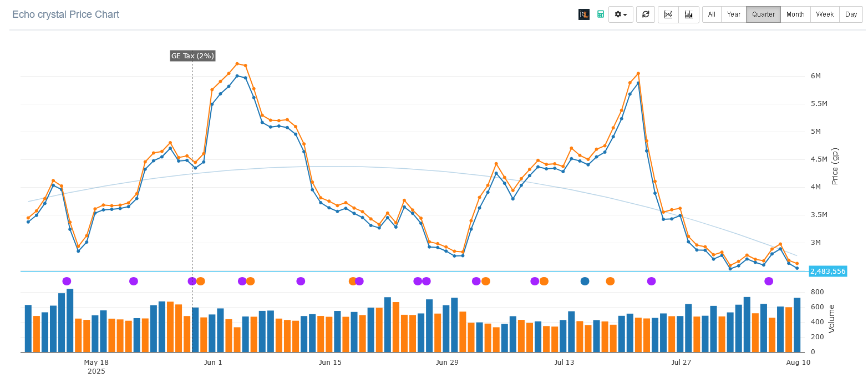Click the 4.5M price axis label
Image resolution: width=868 pixels, height=377 pixels.
pos(819,159)
